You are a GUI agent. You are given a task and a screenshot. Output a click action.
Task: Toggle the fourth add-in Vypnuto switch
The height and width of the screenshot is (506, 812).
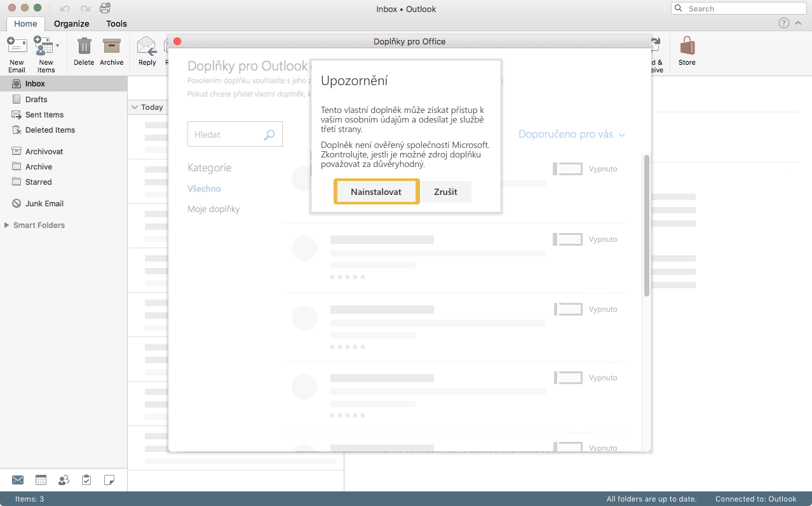point(568,378)
